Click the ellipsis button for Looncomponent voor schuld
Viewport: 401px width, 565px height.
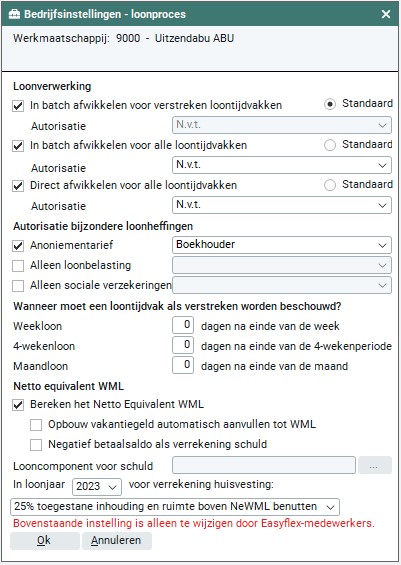click(374, 465)
